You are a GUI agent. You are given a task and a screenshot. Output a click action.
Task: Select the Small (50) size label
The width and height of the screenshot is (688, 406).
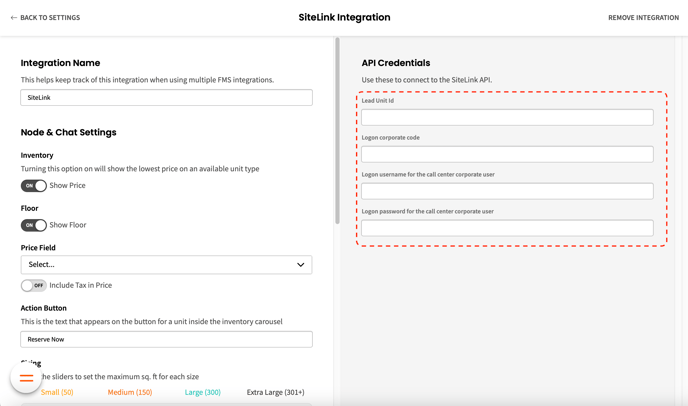click(57, 393)
